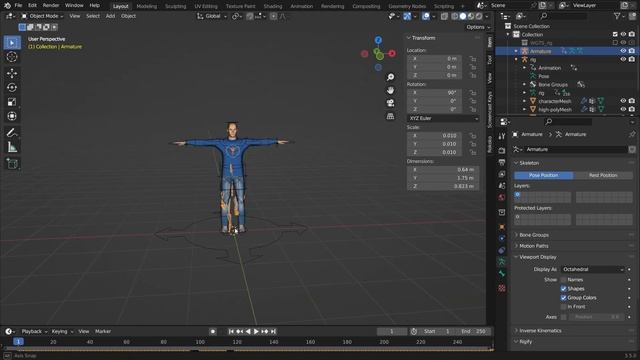Click the timeline playhead at frame 1
The width and height of the screenshot is (640, 360).
coord(18,342)
